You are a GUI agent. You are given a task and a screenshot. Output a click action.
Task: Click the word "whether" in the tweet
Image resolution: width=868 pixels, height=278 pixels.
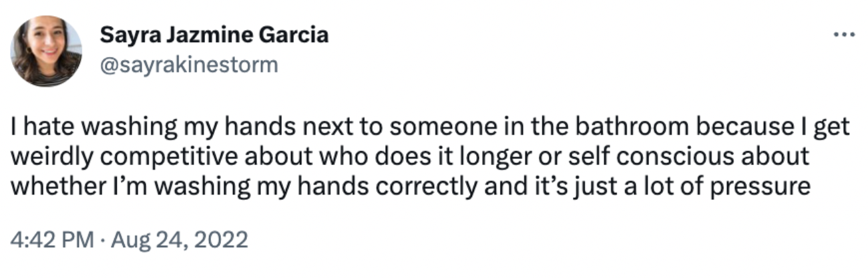tap(49, 187)
